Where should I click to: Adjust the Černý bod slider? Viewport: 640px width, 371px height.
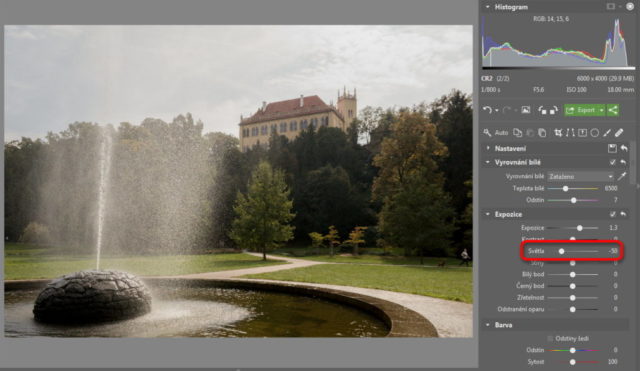click(x=573, y=286)
